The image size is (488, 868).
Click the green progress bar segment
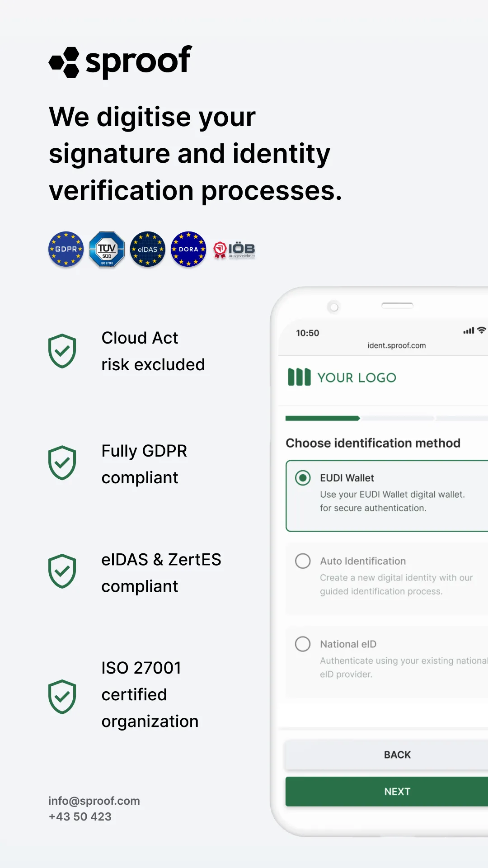[x=323, y=418]
